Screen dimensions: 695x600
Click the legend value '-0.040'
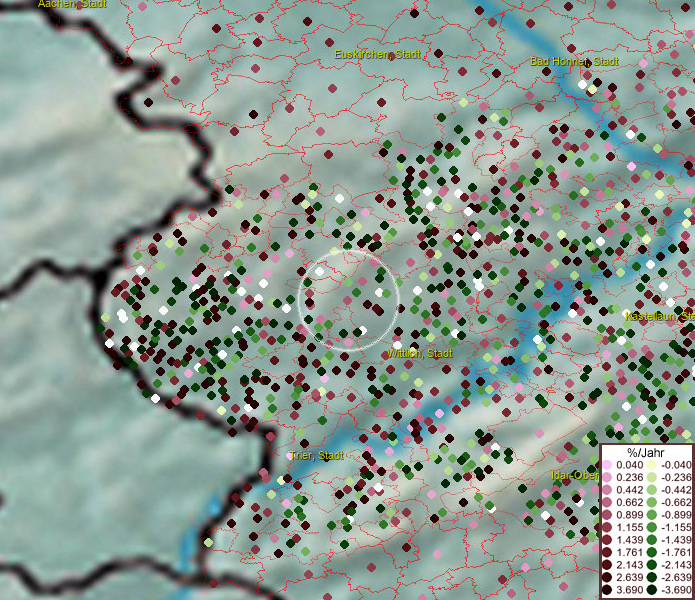(676, 465)
